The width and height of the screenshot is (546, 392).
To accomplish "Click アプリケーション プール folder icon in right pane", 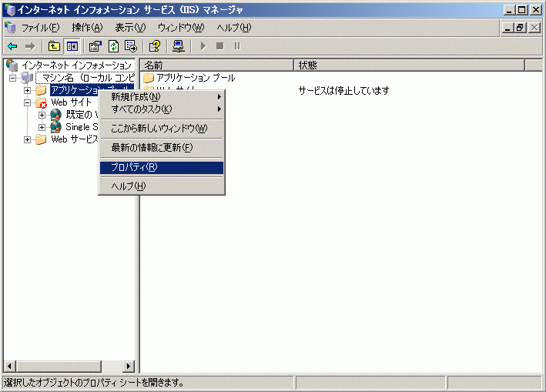I will coord(149,78).
